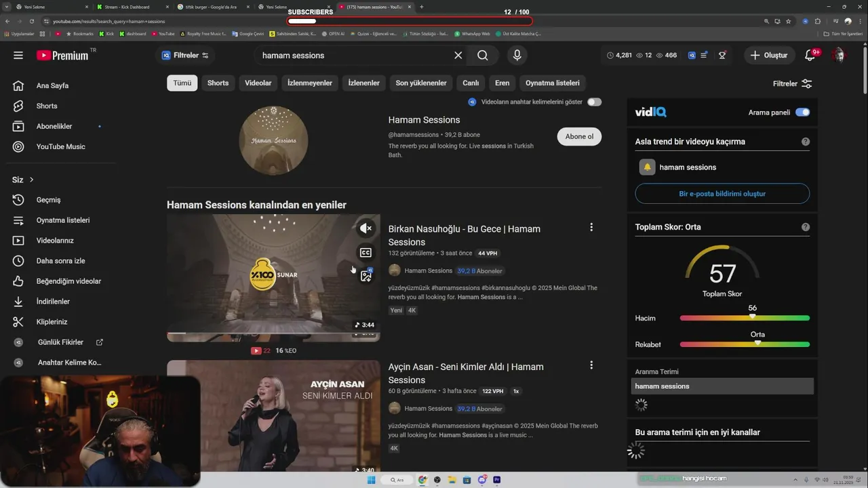Select the Tümü filter chip
The width and height of the screenshot is (868, 488).
click(x=182, y=83)
